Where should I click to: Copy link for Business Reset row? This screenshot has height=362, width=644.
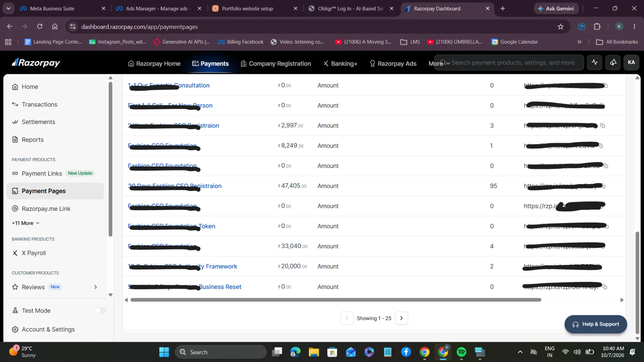605,287
